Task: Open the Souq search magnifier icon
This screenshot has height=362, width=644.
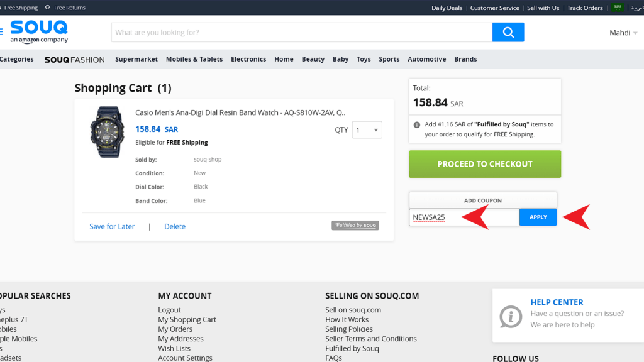Action: 508,31
